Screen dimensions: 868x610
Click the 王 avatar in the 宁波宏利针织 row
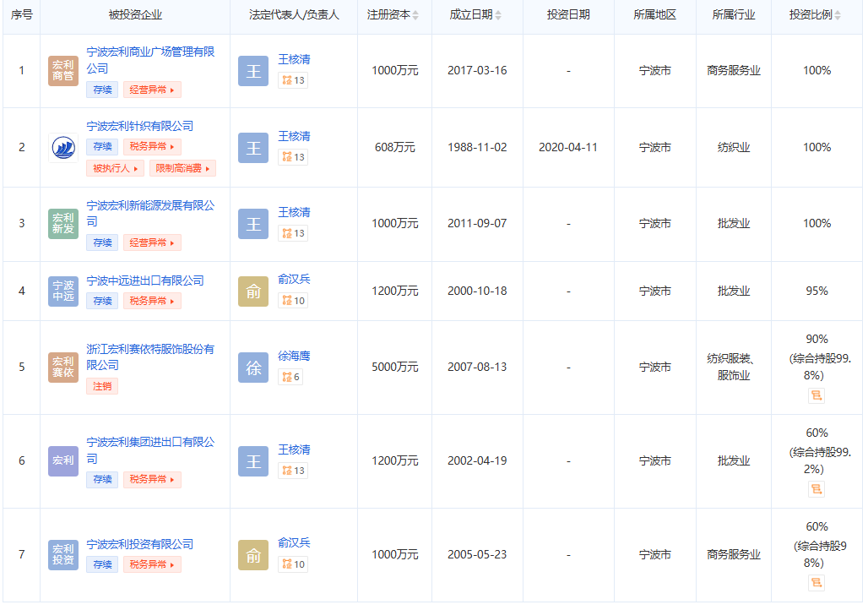(x=253, y=148)
